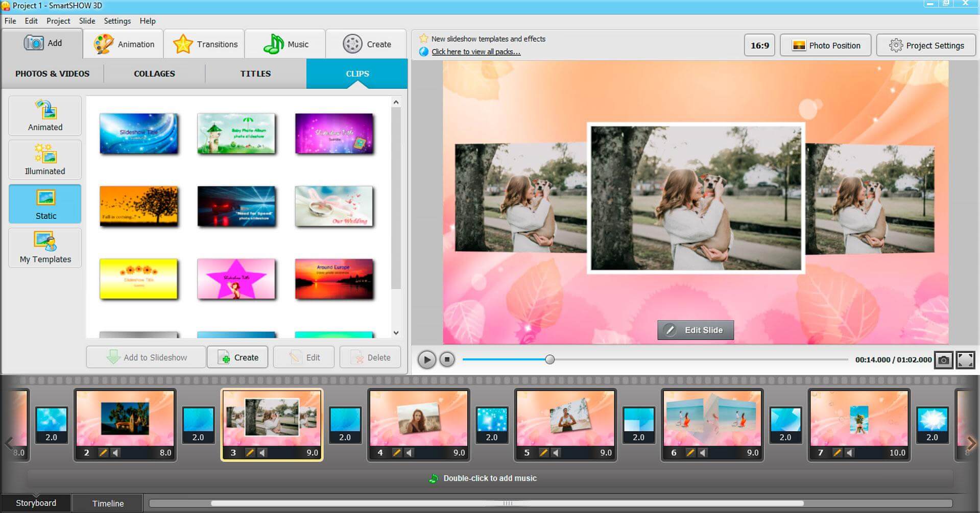
Task: Open transition between slides 4 and 5
Action: coord(492,425)
